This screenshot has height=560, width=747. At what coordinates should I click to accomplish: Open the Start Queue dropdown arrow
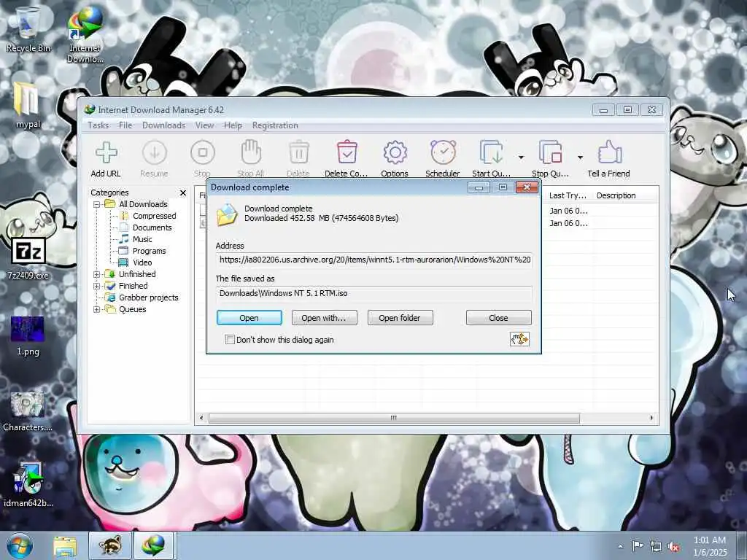coord(521,157)
